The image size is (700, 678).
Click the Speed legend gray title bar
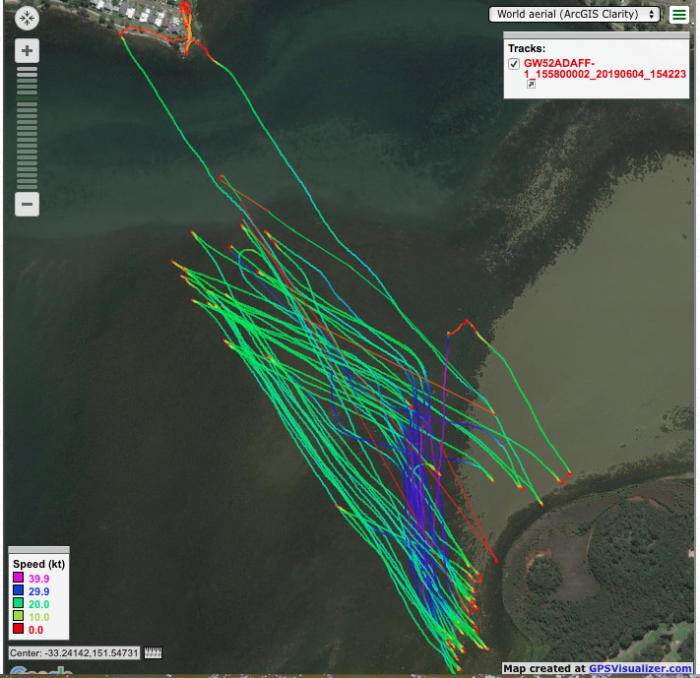click(39, 550)
